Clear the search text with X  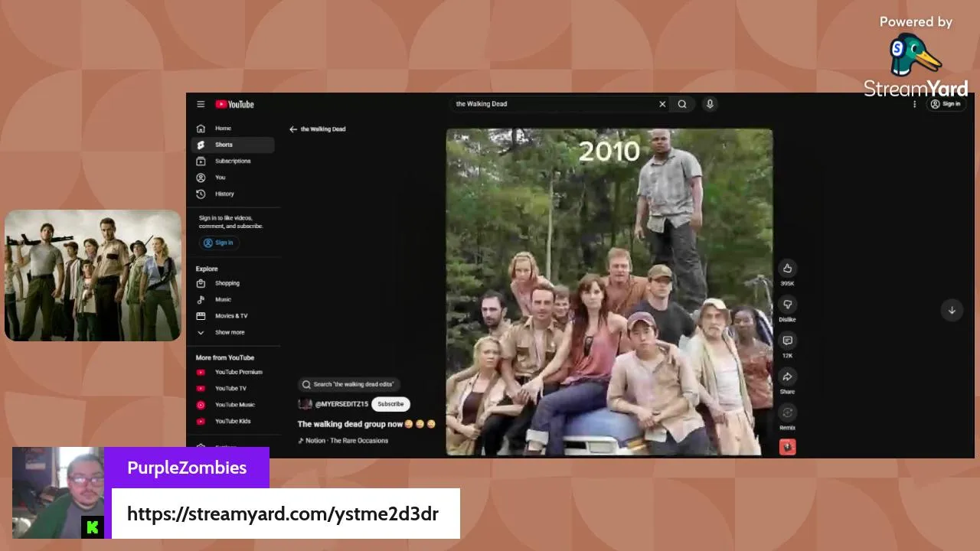[x=662, y=104]
